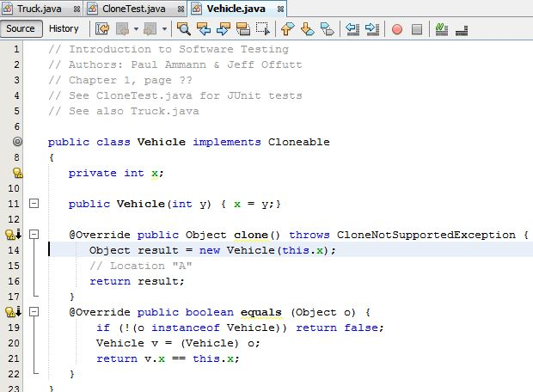Image resolution: width=533 pixels, height=392 pixels.
Task: Open the Forward history dropdown arrow
Action: pyautogui.click(x=164, y=29)
